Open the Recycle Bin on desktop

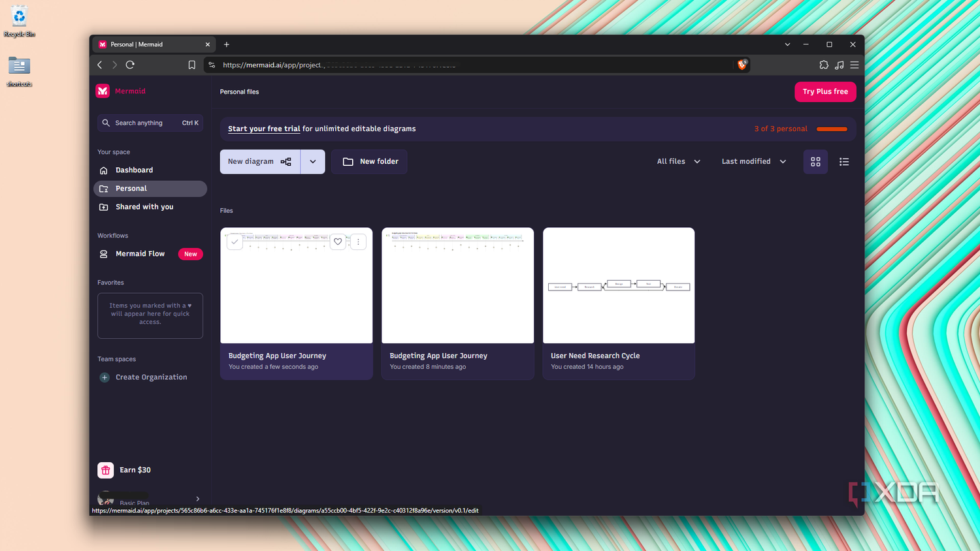click(20, 22)
